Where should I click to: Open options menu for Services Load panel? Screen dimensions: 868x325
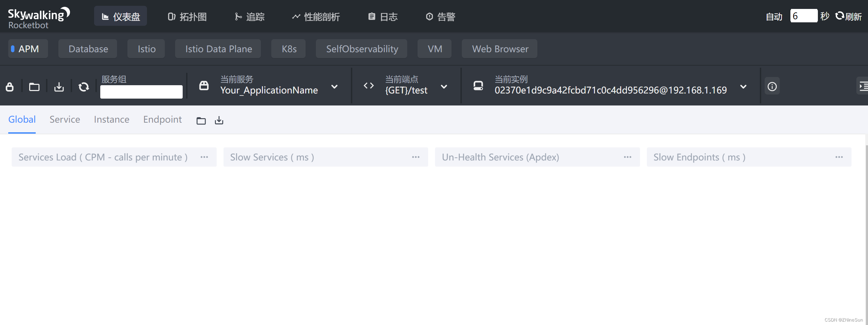[x=204, y=157]
